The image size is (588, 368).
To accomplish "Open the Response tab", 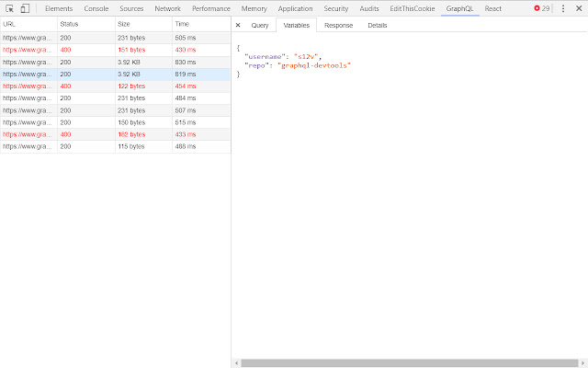I will pyautogui.click(x=338, y=25).
